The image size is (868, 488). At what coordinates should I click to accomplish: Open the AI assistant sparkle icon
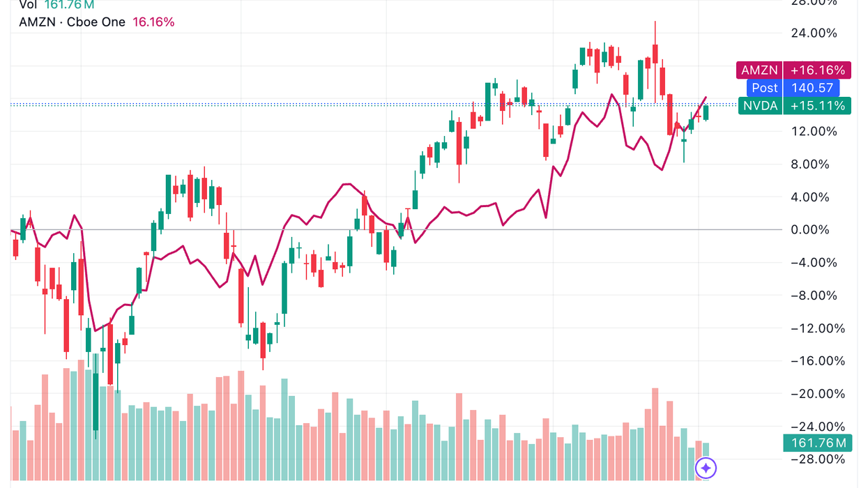point(706,468)
